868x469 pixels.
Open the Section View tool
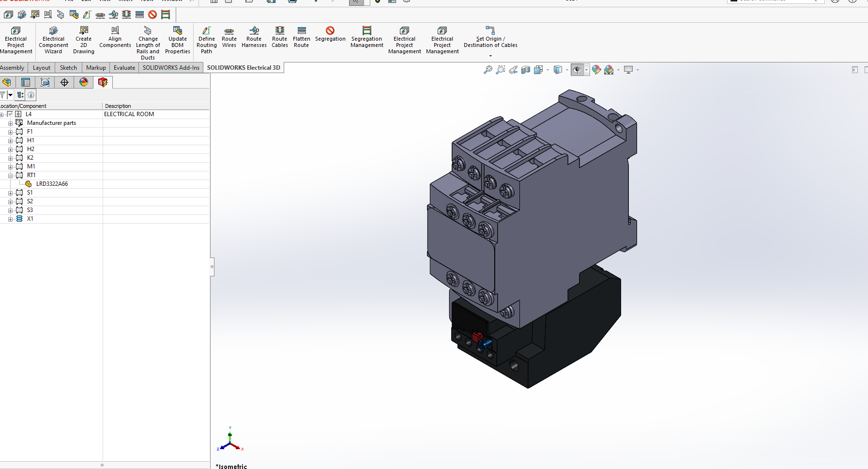click(526, 70)
